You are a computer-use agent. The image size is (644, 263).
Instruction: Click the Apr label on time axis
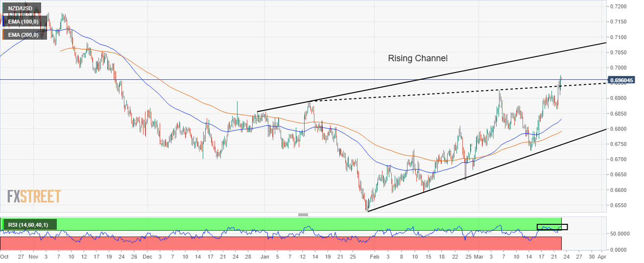coord(602,256)
